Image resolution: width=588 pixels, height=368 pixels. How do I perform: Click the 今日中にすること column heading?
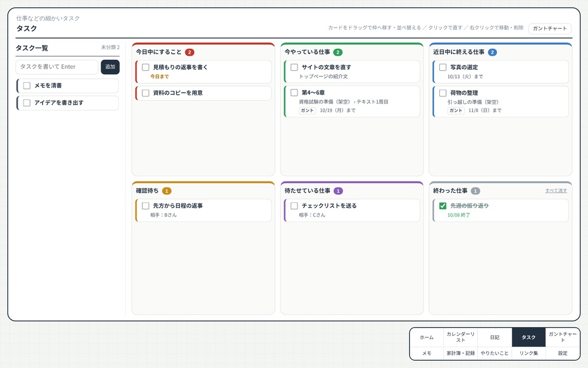[x=158, y=52]
